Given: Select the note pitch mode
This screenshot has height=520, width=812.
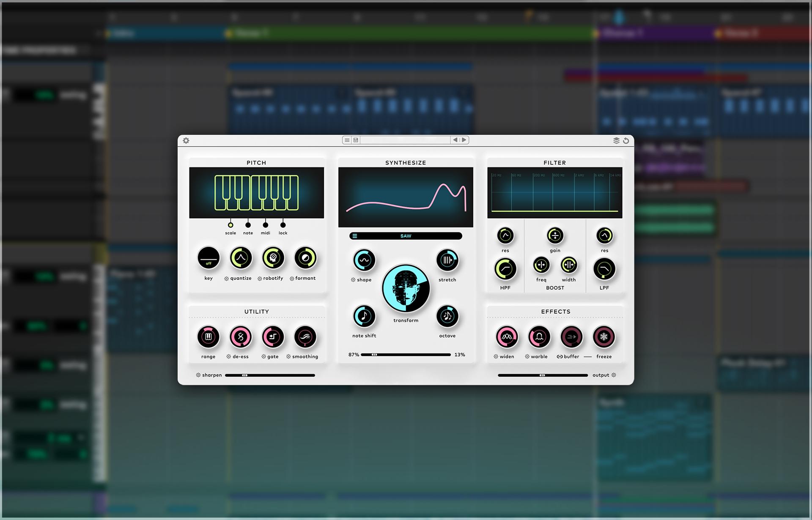Looking at the screenshot, I should [x=248, y=225].
